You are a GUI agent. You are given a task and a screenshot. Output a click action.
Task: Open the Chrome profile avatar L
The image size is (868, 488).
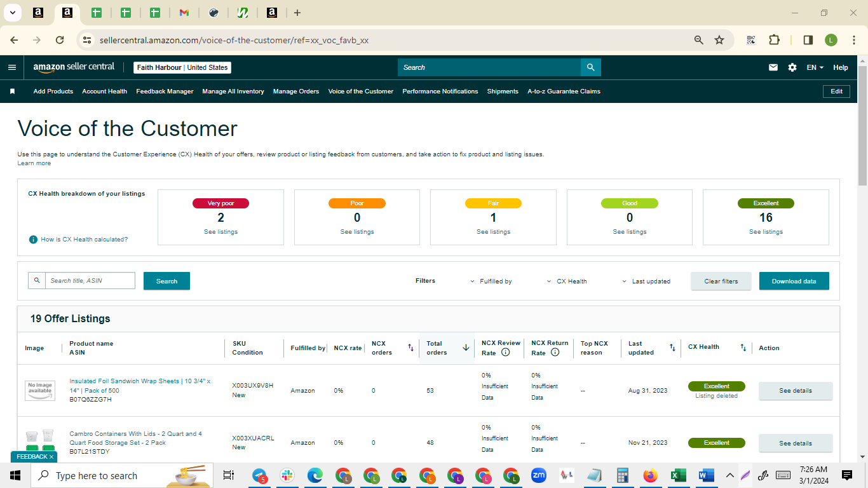point(831,40)
